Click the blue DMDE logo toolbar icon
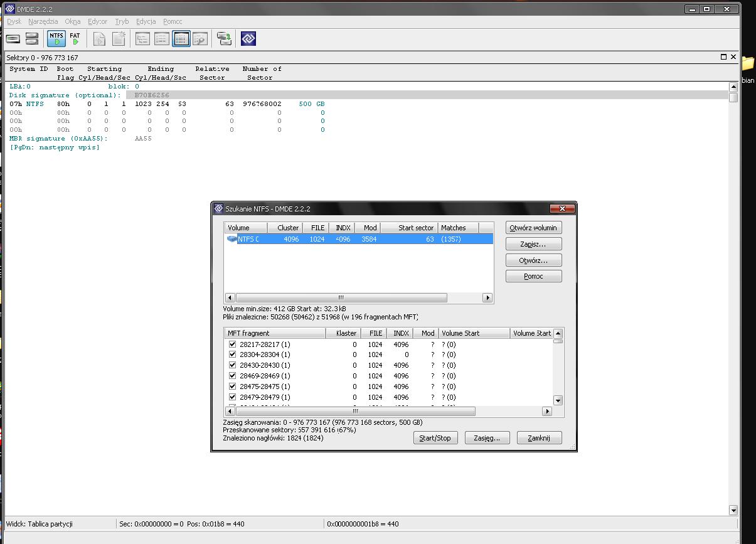Image resolution: width=756 pixels, height=544 pixels. [x=248, y=39]
